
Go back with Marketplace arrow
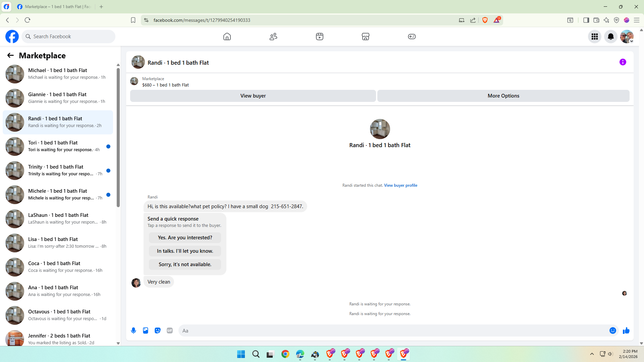pos(10,55)
